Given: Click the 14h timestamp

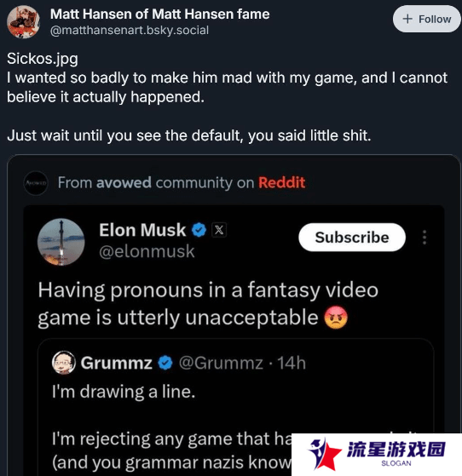Looking at the screenshot, I should (x=292, y=363).
